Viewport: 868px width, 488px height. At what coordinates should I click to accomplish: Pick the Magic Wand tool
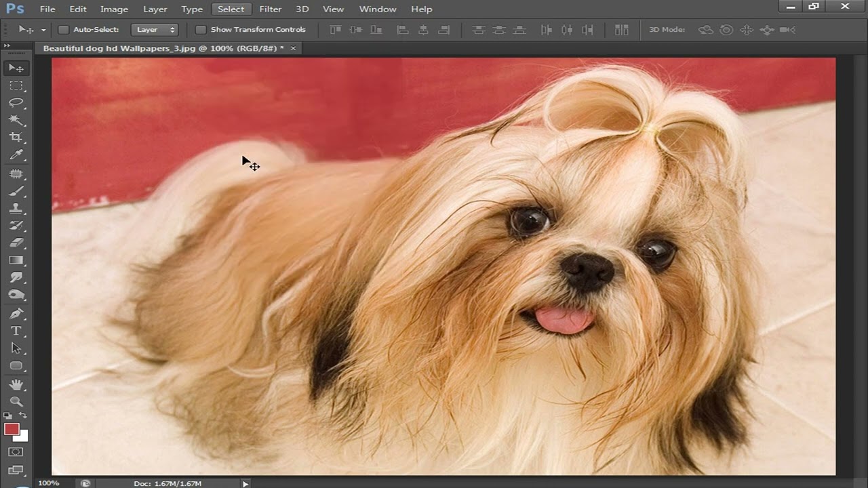[x=16, y=120]
